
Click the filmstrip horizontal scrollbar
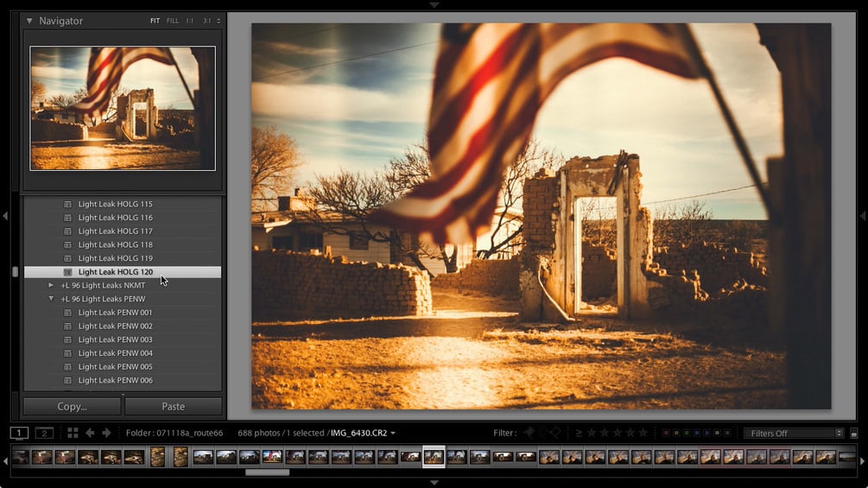(268, 472)
